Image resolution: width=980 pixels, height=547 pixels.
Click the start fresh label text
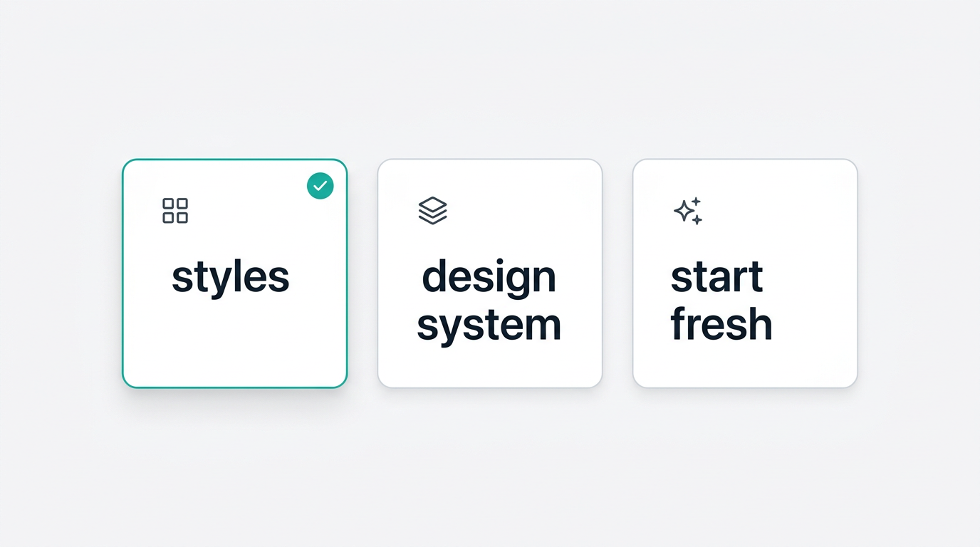(721, 299)
